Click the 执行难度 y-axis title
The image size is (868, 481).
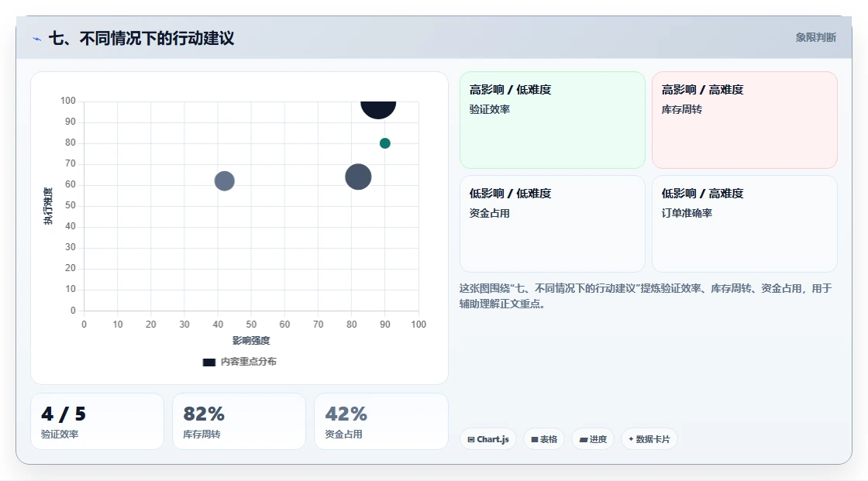coord(48,206)
